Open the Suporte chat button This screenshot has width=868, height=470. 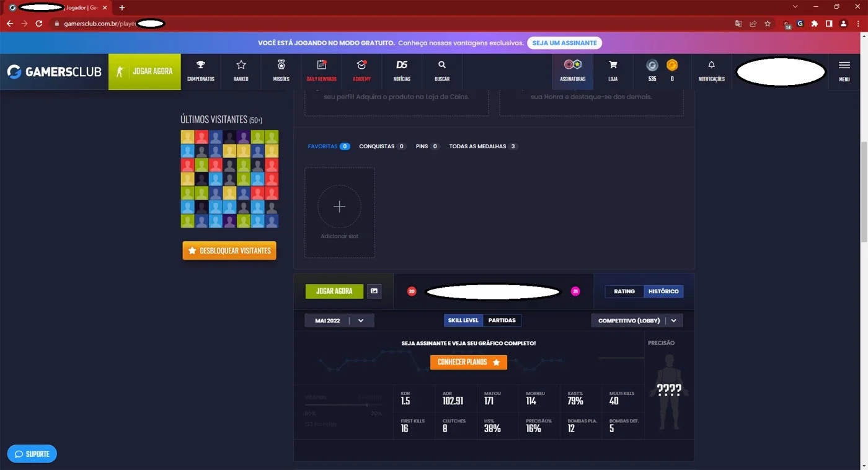pos(32,454)
